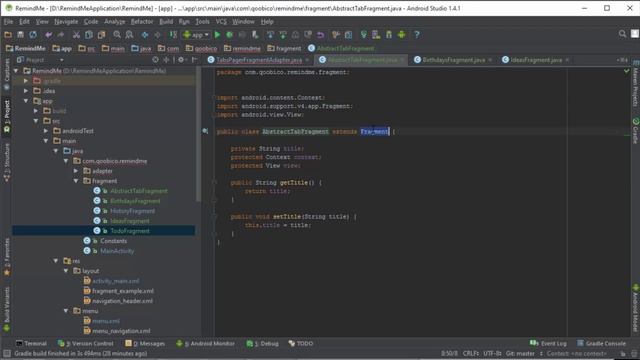Viewport: 640px width, 360px height.
Task: Click the Make Project icon
Action: [x=173, y=35]
